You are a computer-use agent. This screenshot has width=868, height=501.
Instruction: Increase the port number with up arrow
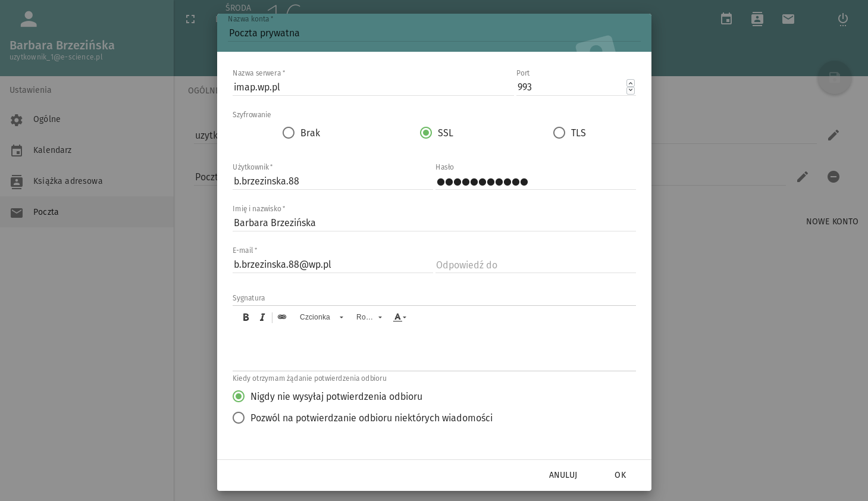click(x=631, y=83)
